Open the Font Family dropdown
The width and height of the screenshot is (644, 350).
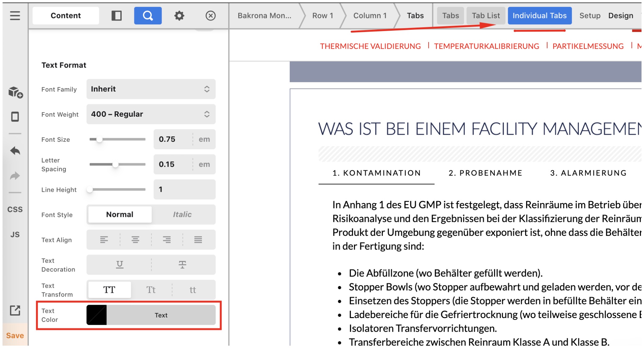coord(151,89)
